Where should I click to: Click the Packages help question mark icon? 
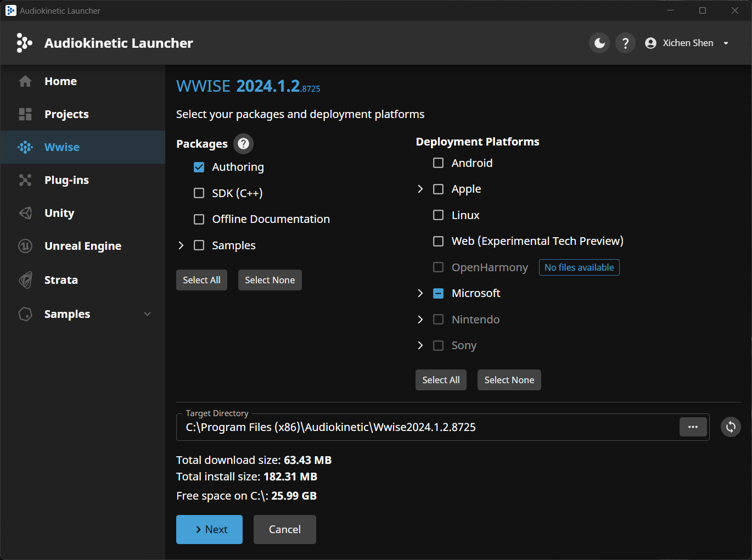coord(243,144)
